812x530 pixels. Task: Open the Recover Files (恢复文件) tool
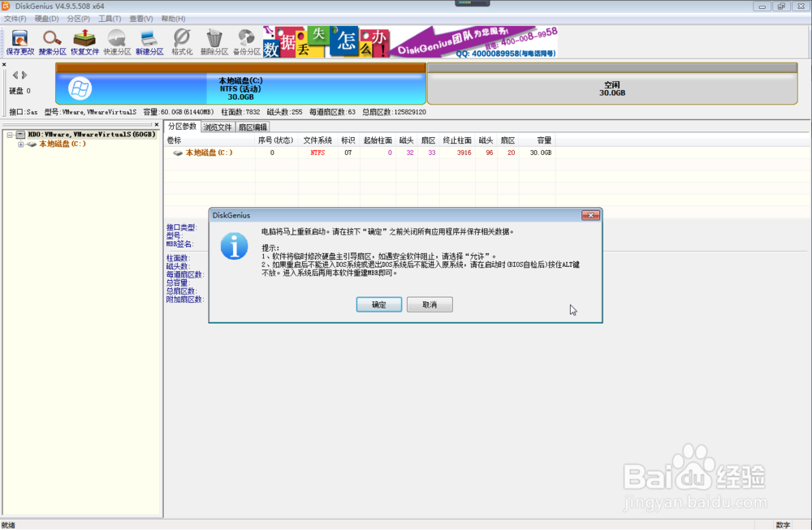point(84,42)
